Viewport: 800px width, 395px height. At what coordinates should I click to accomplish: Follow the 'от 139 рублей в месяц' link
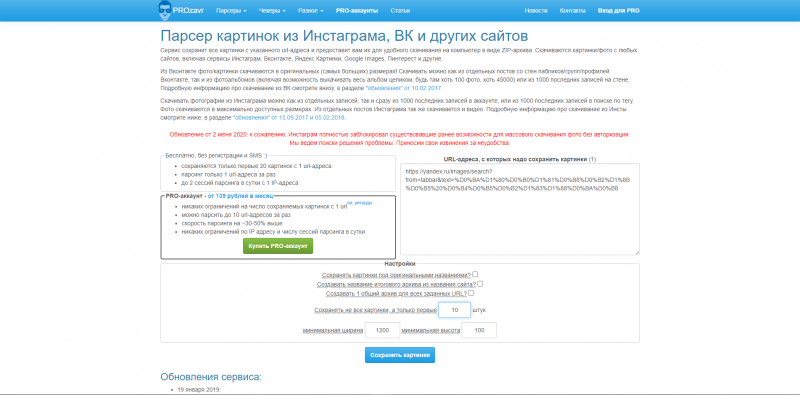240,196
